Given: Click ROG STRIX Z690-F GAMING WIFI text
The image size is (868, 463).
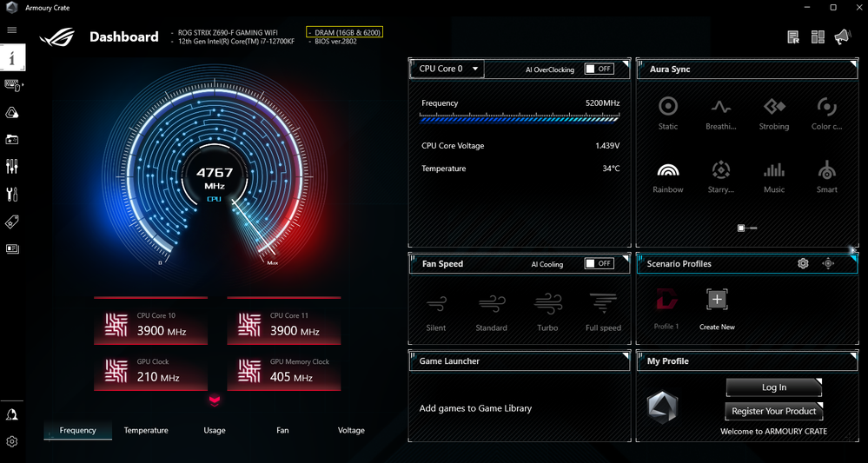Looking at the screenshot, I should (229, 33).
